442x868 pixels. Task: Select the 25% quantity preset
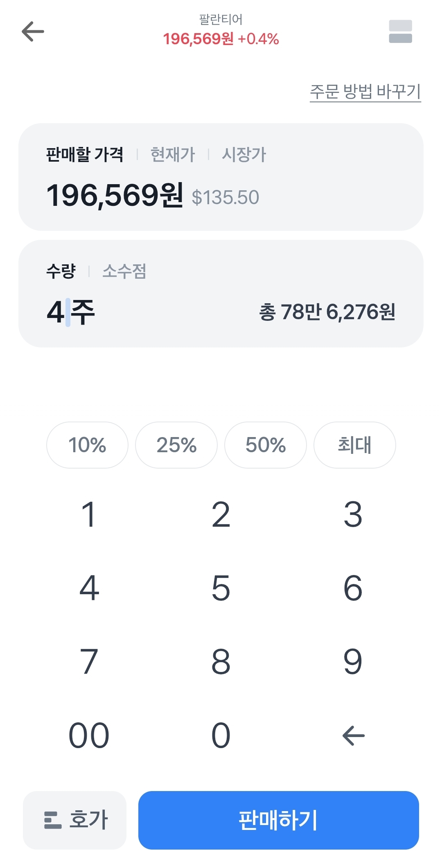coord(176,445)
